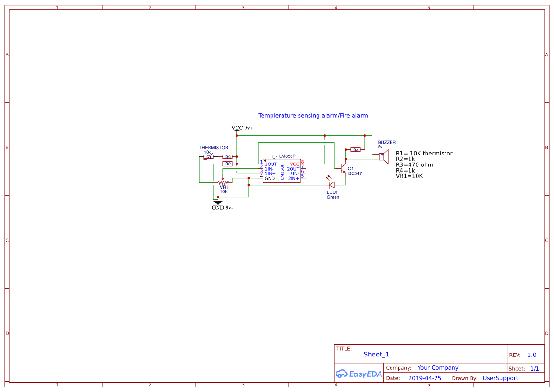Viewport: 554px width, 392px height.
Task: Select the REV 1.0 value
Action: click(x=531, y=354)
